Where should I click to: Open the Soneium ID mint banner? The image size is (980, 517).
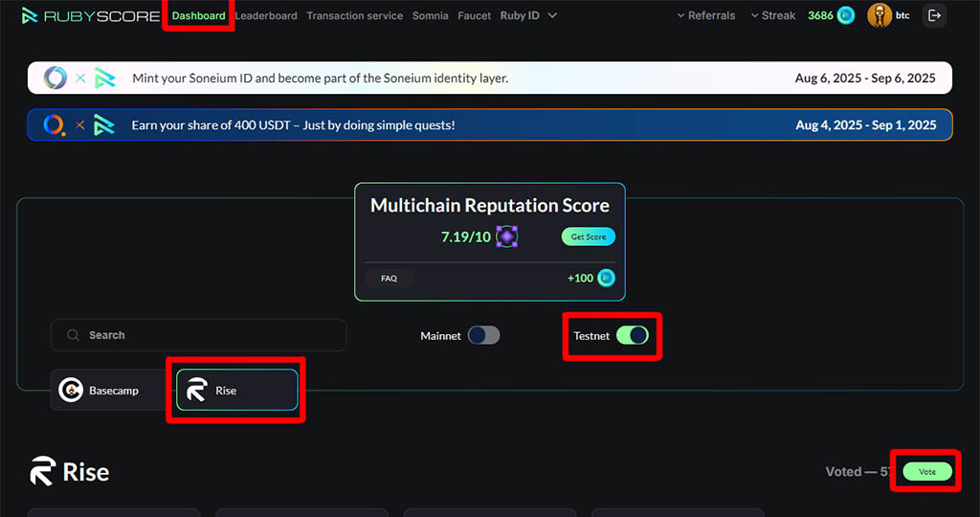tap(490, 78)
